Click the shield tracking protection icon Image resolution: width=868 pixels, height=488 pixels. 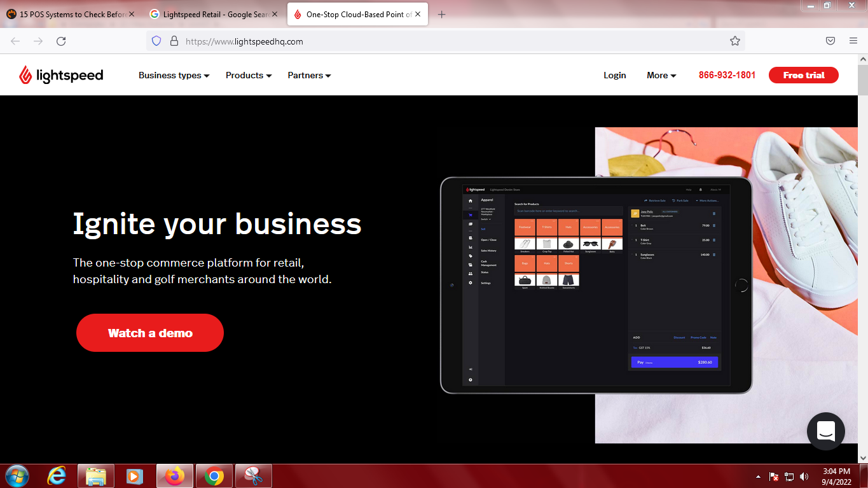click(x=156, y=41)
